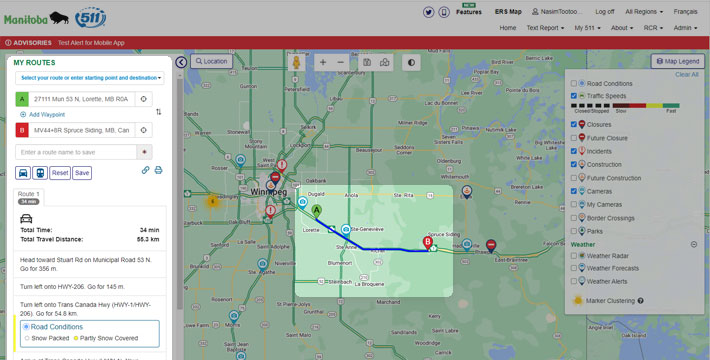Copy route link icon
This screenshot has height=360, width=710.
tap(145, 170)
